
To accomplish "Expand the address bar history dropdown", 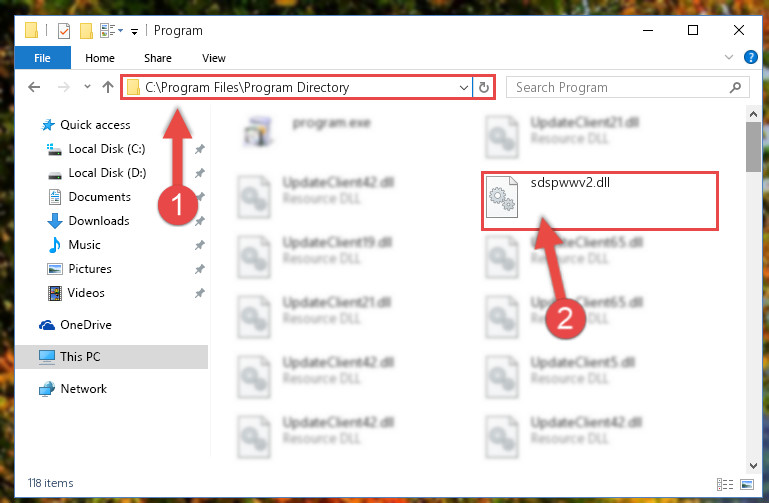I will click(x=463, y=87).
